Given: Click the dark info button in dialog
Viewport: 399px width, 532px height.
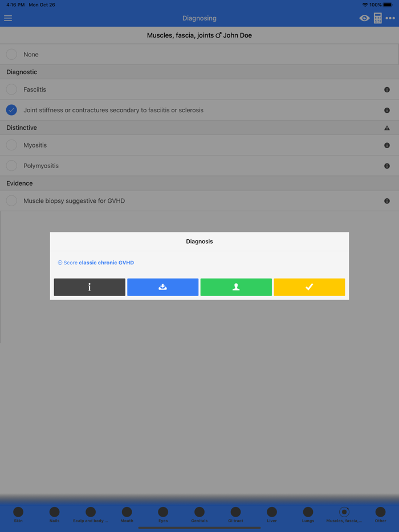Looking at the screenshot, I should 89,287.
